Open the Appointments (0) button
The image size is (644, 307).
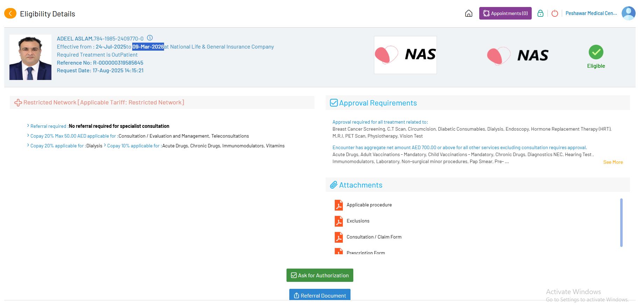coord(505,13)
